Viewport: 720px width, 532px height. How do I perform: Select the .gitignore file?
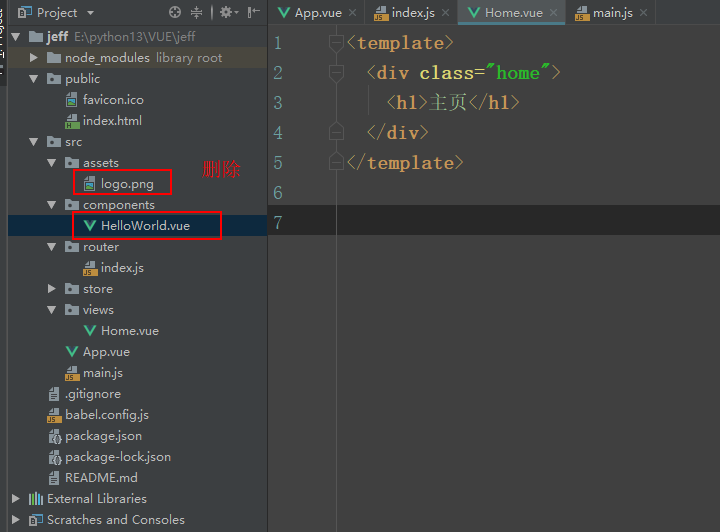pyautogui.click(x=93, y=394)
